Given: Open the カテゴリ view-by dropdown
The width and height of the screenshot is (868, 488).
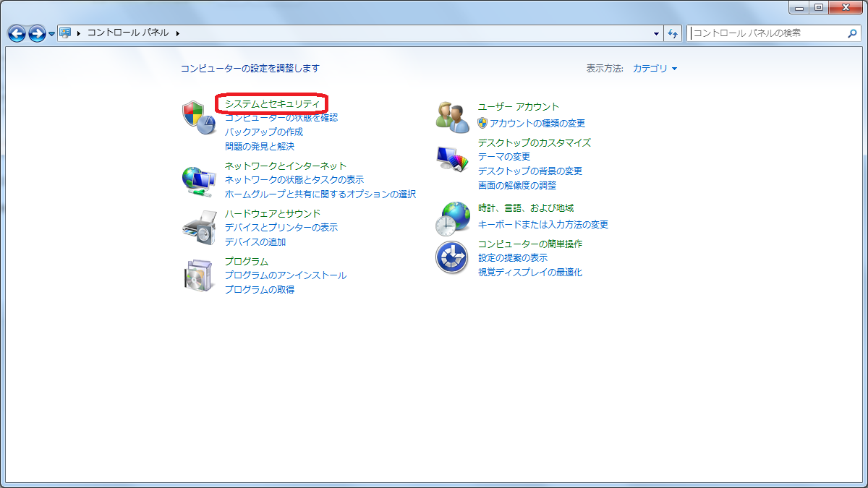Looking at the screenshot, I should click(655, 69).
